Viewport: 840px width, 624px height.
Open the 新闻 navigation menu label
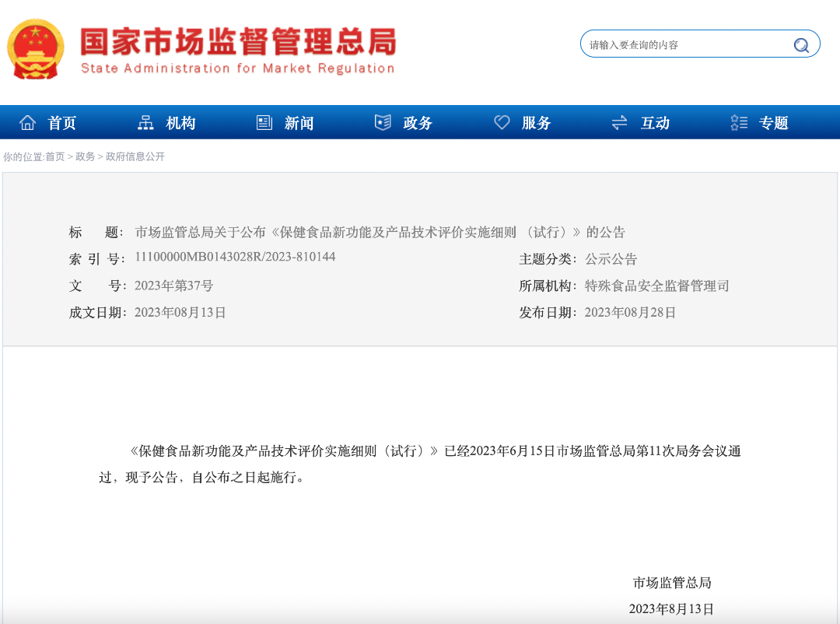pos(299,123)
